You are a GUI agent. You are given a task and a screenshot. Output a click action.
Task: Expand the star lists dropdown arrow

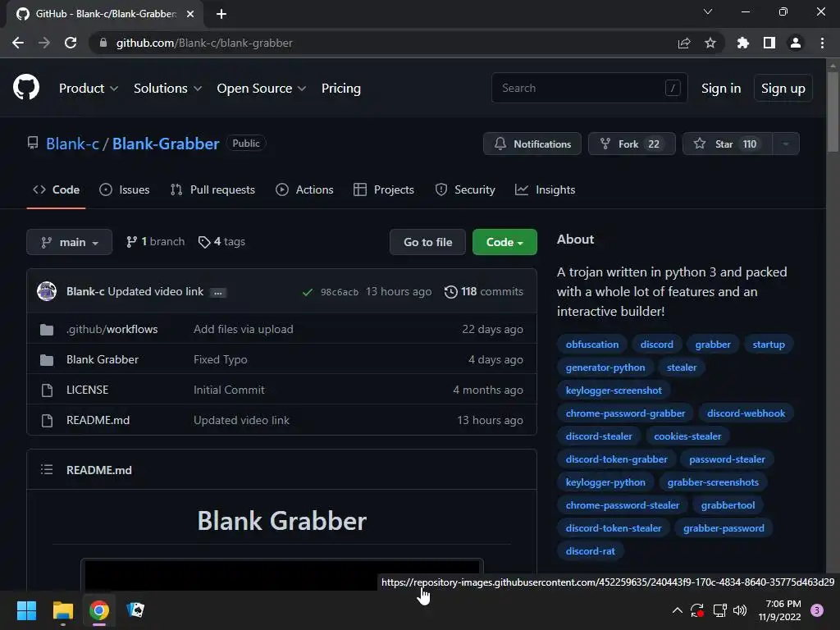point(785,144)
